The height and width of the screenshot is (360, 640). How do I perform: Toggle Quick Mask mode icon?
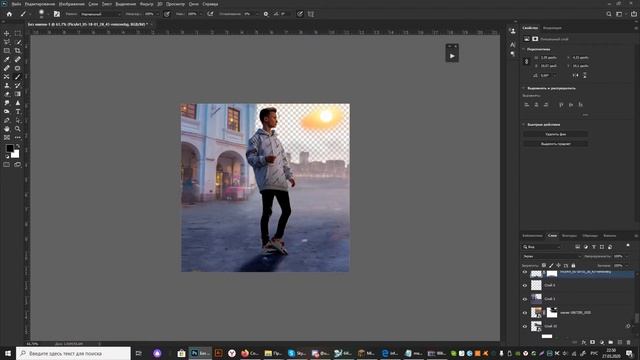[x=7, y=164]
